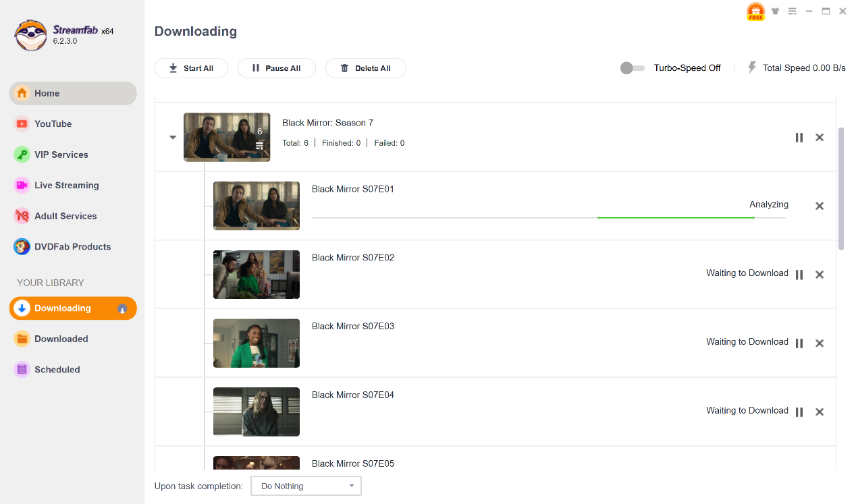Click the Black Mirror S07E02 title
This screenshot has width=856, height=504.
tap(353, 258)
